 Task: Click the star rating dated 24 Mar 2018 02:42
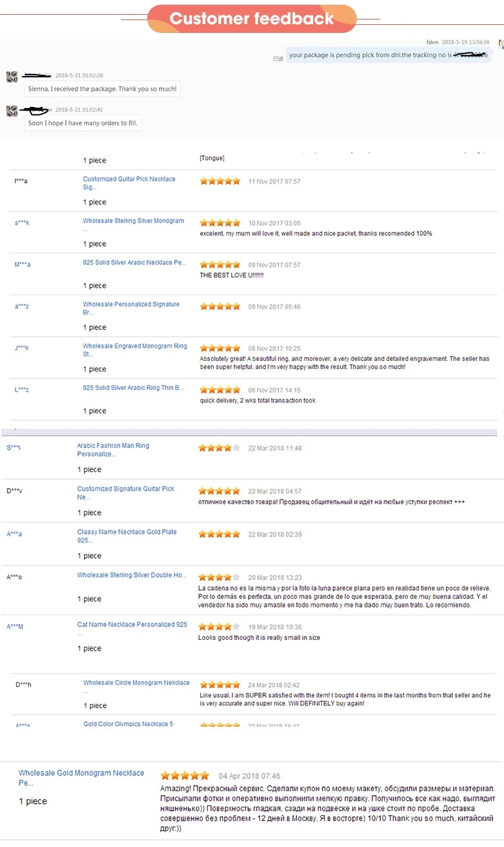pyautogui.click(x=220, y=685)
